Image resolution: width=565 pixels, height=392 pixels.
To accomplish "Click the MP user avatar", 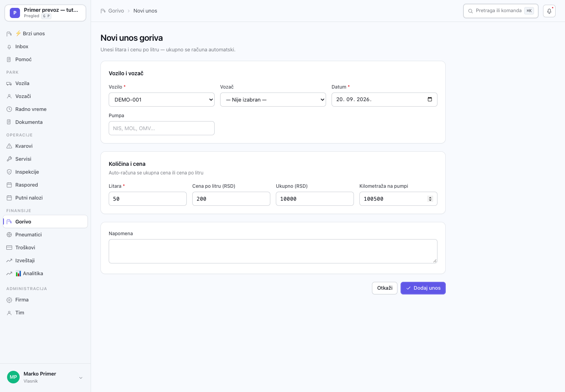I will pyautogui.click(x=13, y=377).
